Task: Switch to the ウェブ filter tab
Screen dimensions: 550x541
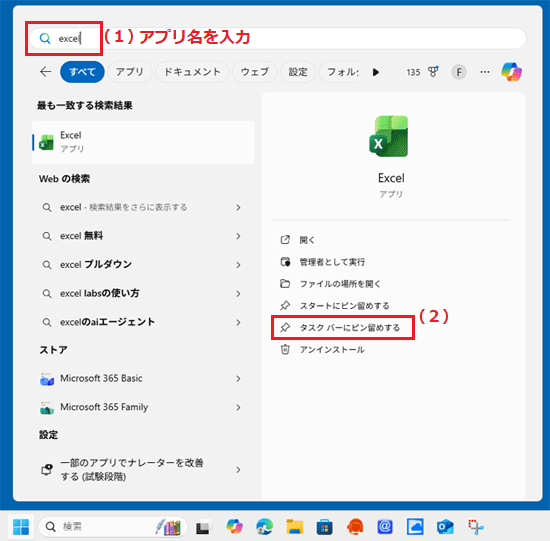Action: (255, 72)
